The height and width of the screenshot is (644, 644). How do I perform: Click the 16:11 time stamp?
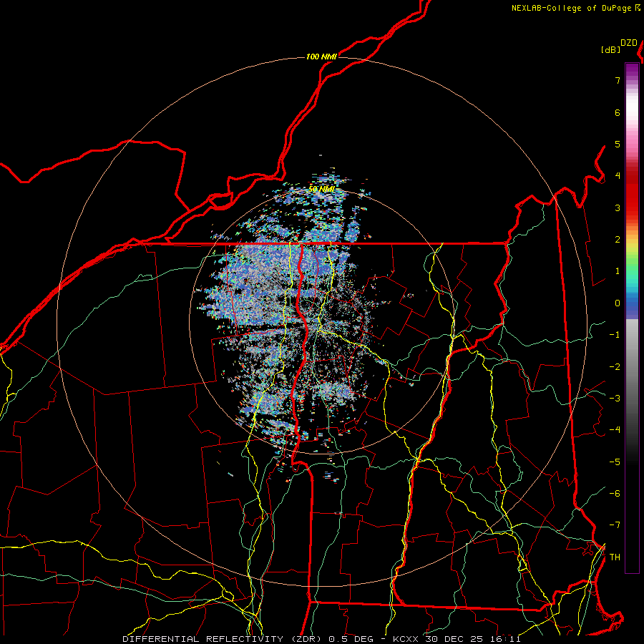506,639
